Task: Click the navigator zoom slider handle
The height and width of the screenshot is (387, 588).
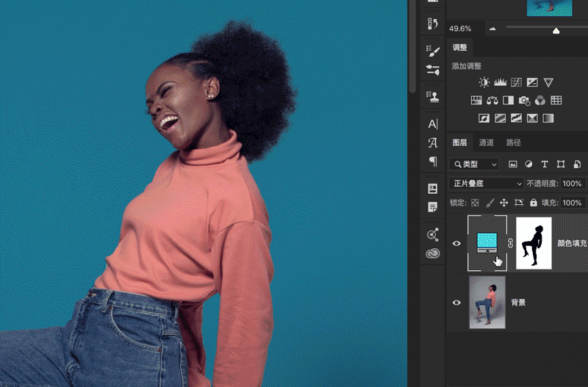Action: [556, 30]
